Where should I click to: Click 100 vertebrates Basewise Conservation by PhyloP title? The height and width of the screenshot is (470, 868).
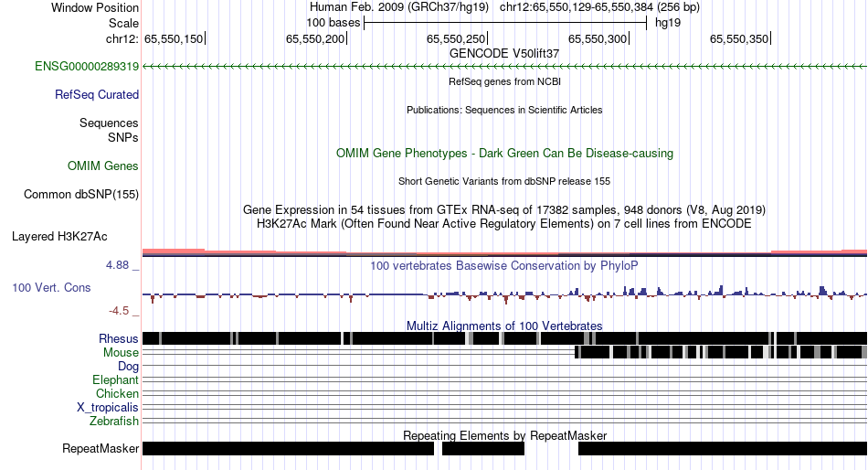point(504,266)
